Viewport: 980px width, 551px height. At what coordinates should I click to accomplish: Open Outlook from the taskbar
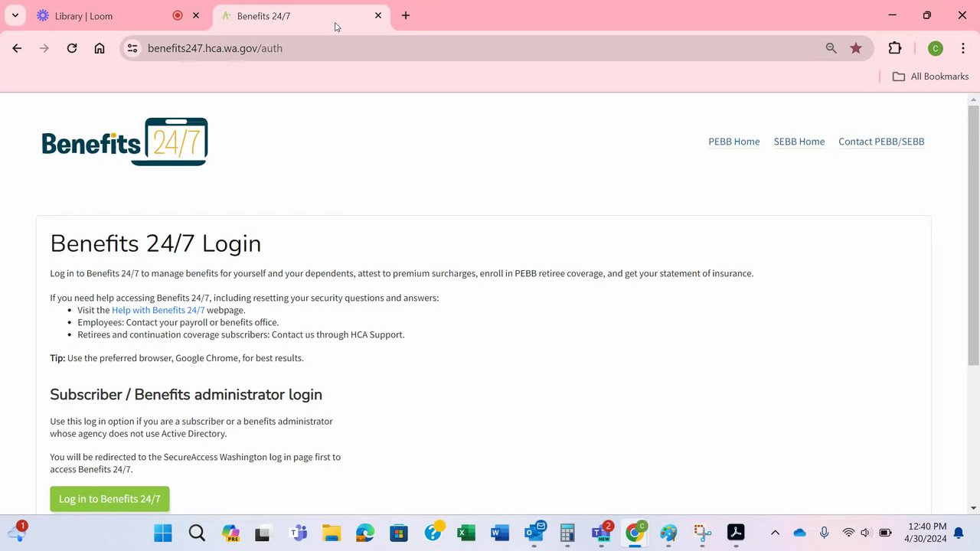click(534, 533)
